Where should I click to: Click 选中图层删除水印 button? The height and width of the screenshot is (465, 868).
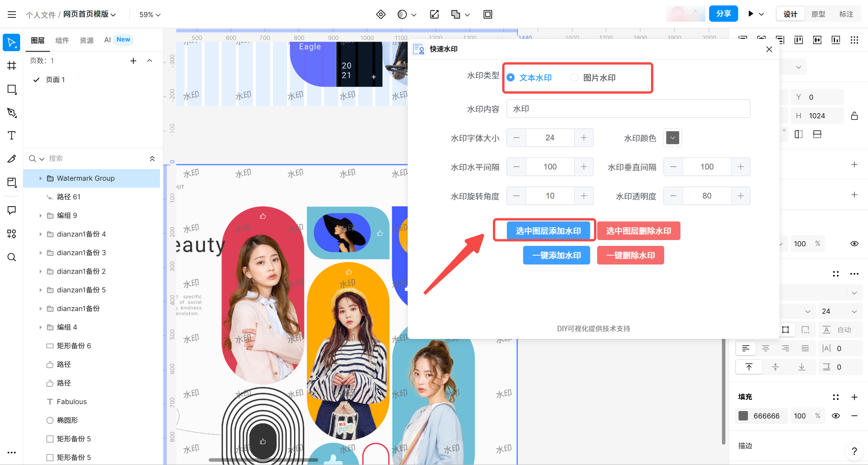click(639, 231)
